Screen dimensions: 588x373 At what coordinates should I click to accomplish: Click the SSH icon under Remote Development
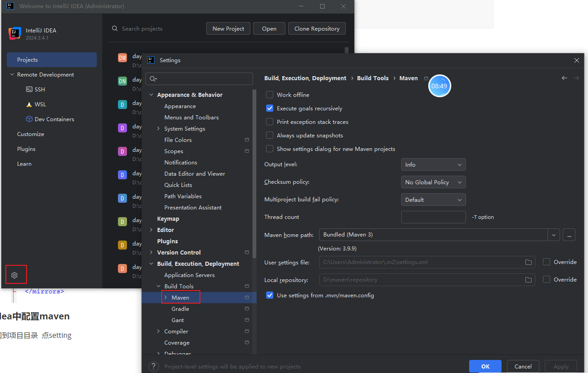(x=29, y=90)
